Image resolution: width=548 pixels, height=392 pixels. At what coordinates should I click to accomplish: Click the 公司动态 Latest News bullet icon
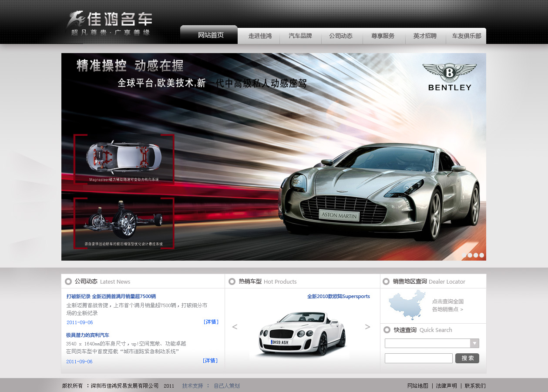(x=68, y=281)
